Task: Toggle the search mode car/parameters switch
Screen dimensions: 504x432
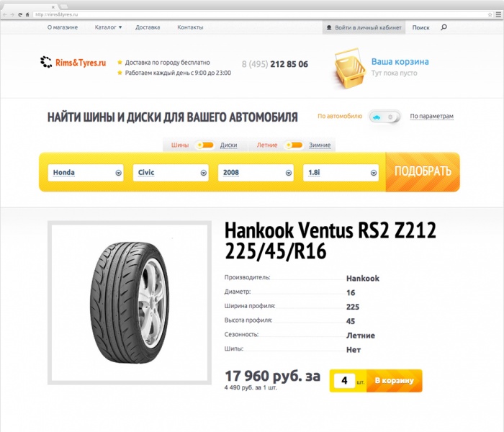Action: click(384, 117)
